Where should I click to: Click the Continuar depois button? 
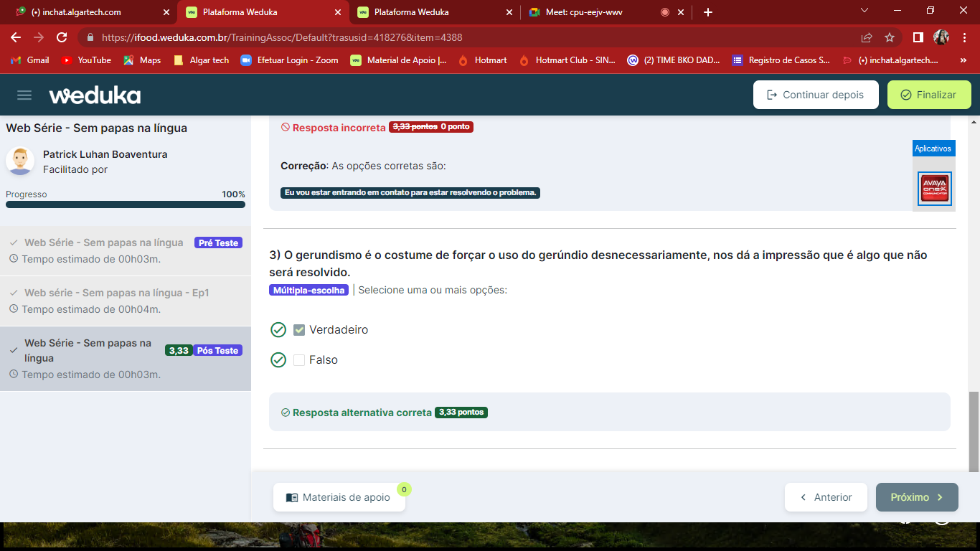point(815,95)
